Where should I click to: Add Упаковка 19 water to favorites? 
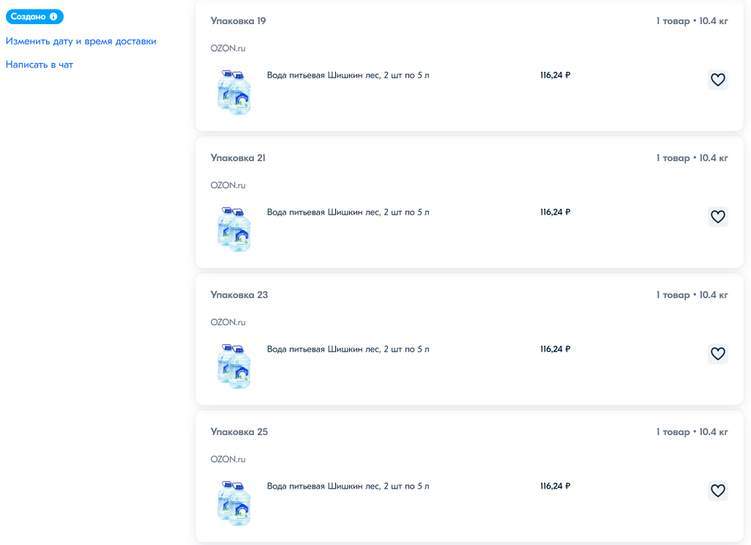pyautogui.click(x=717, y=80)
